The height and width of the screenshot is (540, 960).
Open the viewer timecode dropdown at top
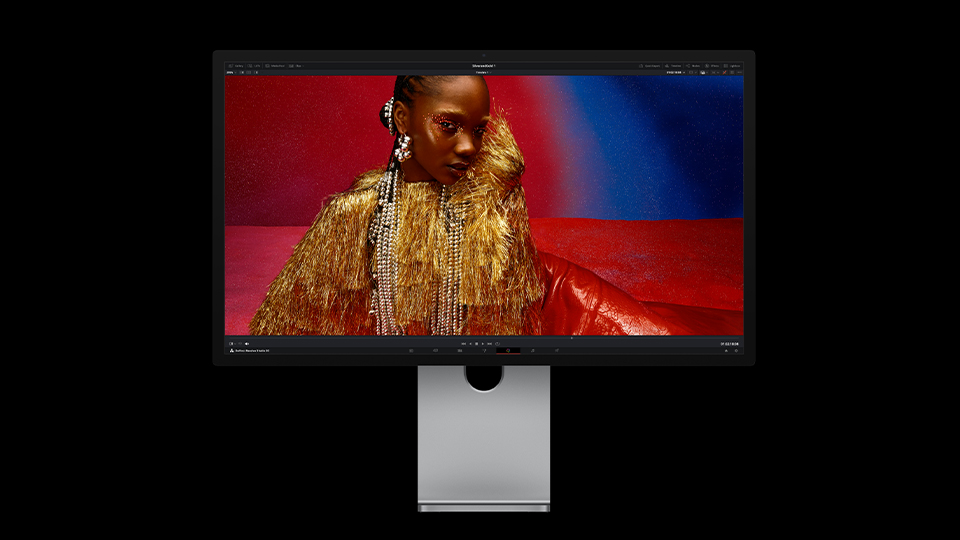pos(676,72)
